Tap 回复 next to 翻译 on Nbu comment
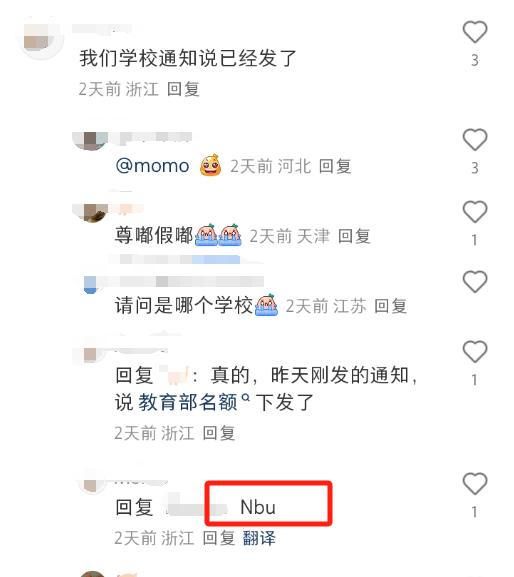The width and height of the screenshot is (514, 577). pos(219,538)
